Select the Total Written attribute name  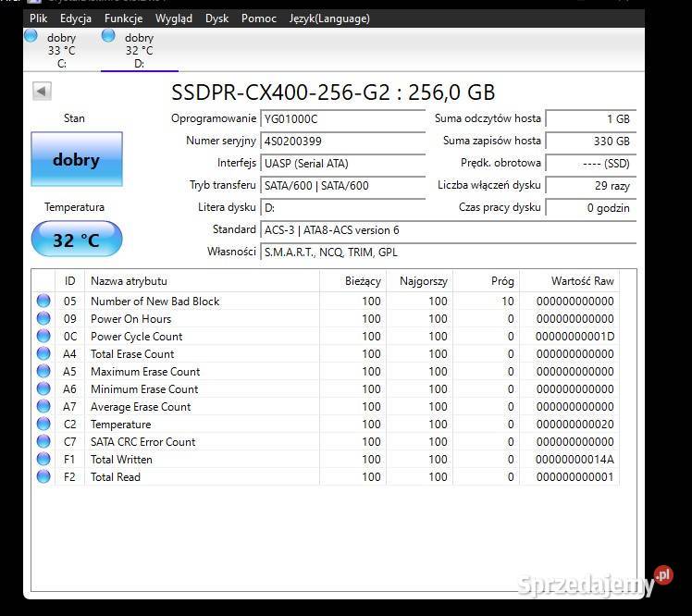(121, 460)
